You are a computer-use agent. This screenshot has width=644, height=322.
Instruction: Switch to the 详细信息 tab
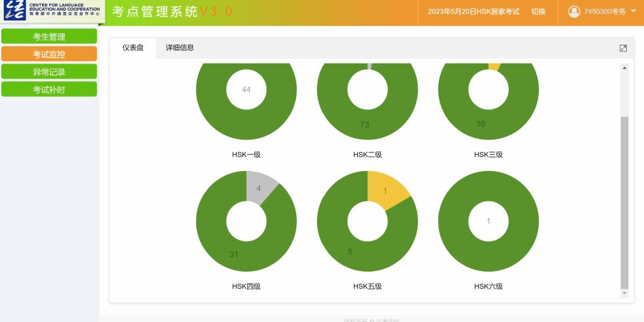(x=180, y=48)
